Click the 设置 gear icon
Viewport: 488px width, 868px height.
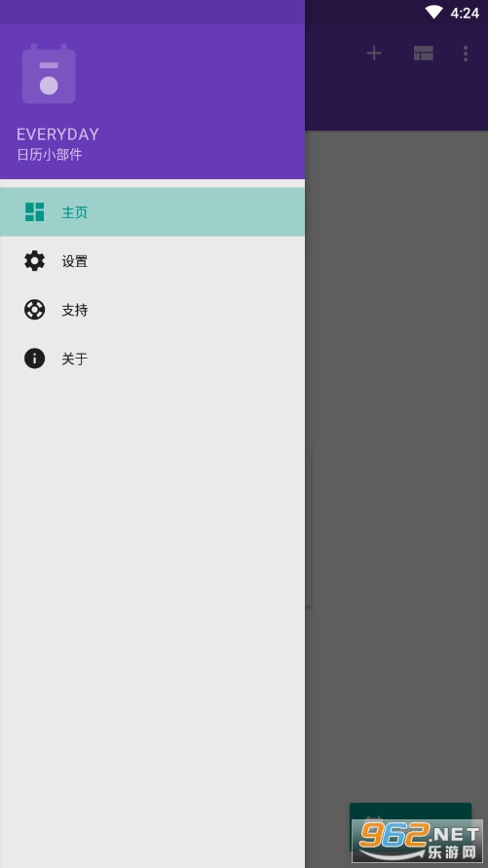click(34, 261)
